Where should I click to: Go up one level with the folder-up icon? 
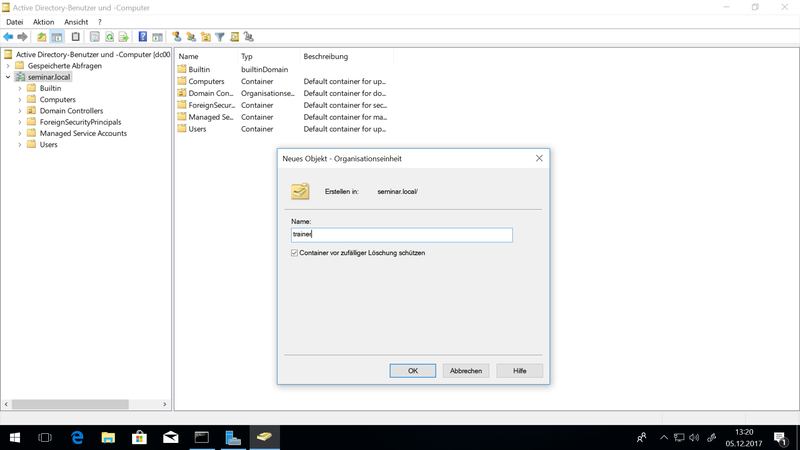(42, 37)
